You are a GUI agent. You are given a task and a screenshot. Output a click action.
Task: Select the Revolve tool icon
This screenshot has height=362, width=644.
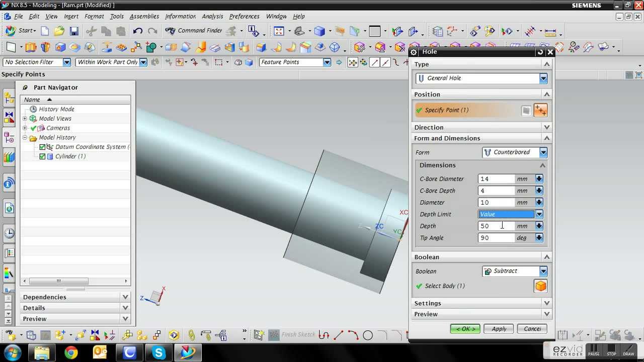46,47
